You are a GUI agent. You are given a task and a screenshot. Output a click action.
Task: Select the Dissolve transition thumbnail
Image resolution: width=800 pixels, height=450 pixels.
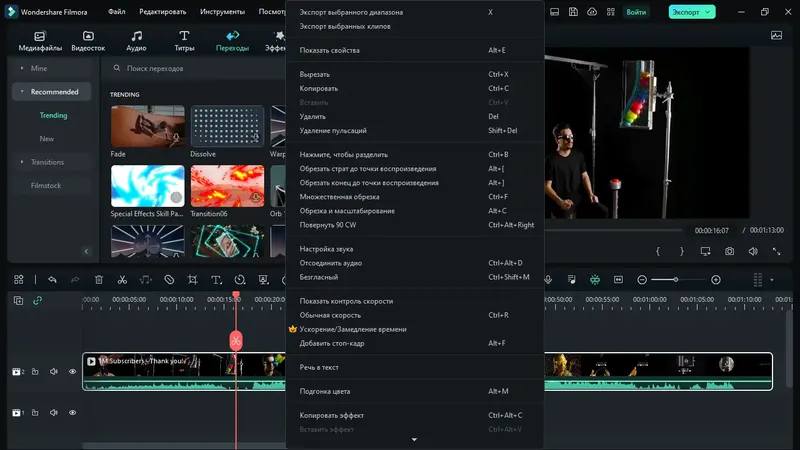click(227, 126)
